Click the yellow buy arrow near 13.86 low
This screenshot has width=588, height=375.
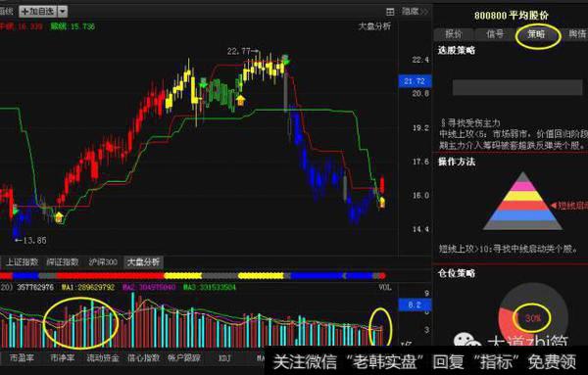pyautogui.click(x=59, y=217)
